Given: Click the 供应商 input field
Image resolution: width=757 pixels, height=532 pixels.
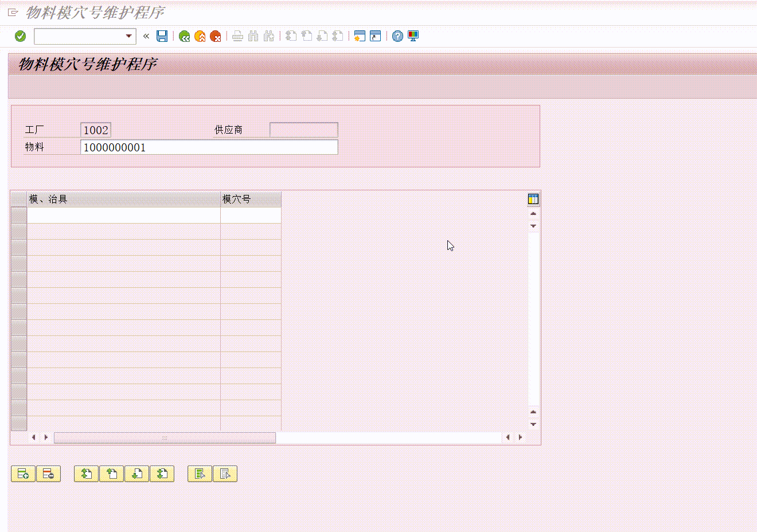Looking at the screenshot, I should coord(303,130).
